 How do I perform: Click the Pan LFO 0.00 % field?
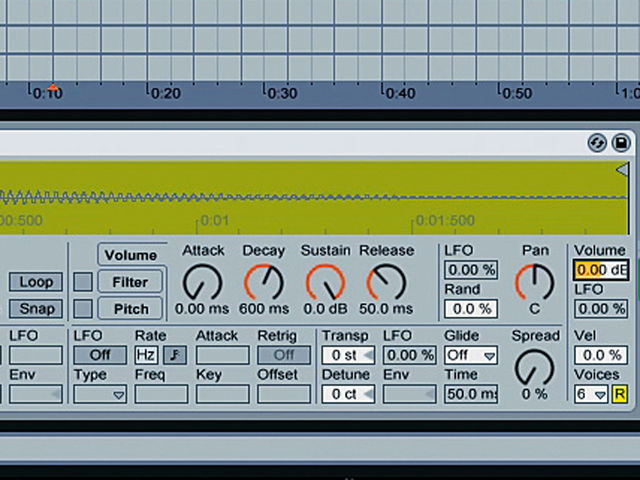471,270
